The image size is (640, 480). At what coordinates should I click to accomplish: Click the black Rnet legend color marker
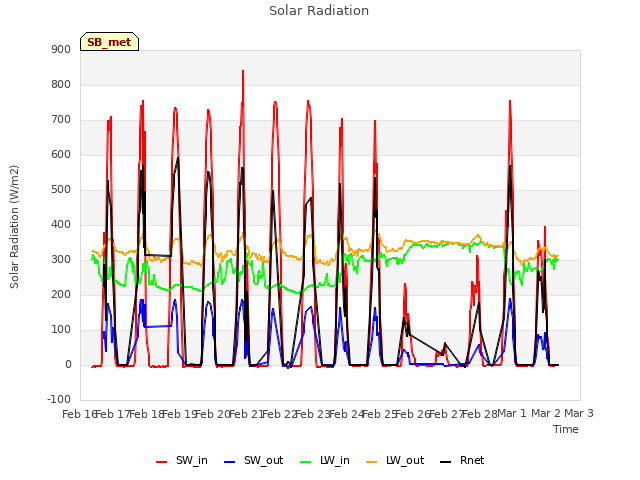[x=445, y=462]
